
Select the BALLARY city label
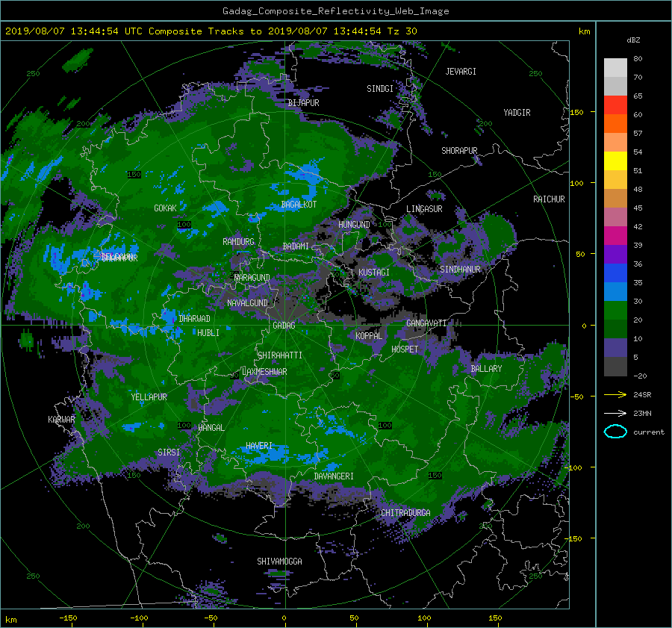[486, 369]
